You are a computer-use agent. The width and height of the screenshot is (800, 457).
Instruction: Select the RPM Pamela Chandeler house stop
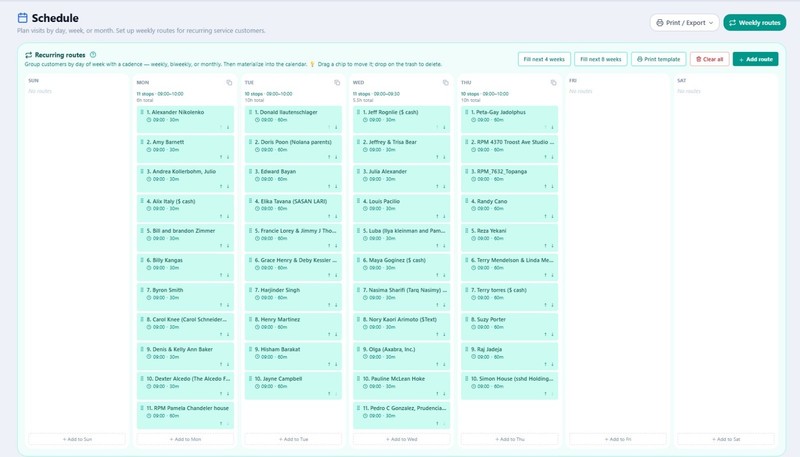(x=185, y=415)
